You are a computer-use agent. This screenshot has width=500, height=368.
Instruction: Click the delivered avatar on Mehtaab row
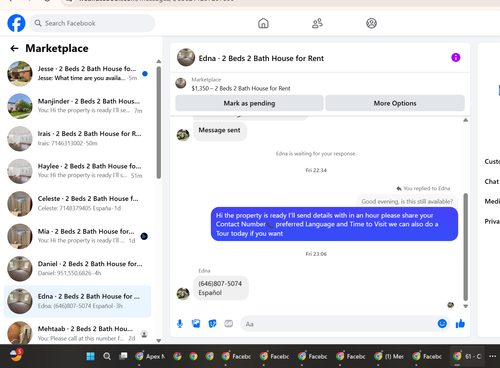coord(144,334)
